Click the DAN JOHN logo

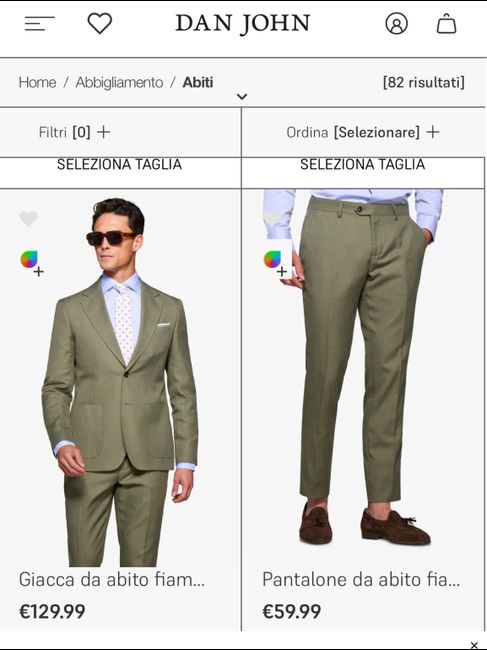point(243,24)
